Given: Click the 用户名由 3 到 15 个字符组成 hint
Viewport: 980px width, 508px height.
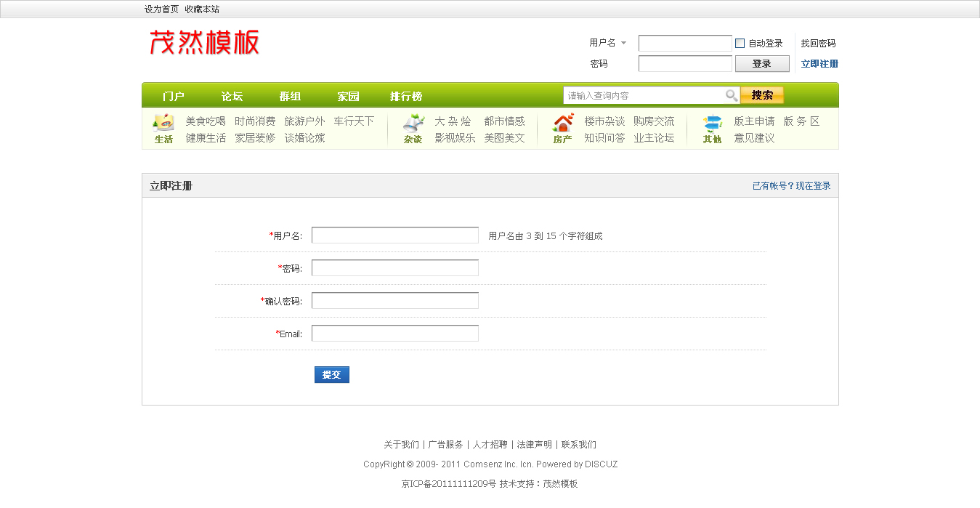Looking at the screenshot, I should tap(546, 236).
